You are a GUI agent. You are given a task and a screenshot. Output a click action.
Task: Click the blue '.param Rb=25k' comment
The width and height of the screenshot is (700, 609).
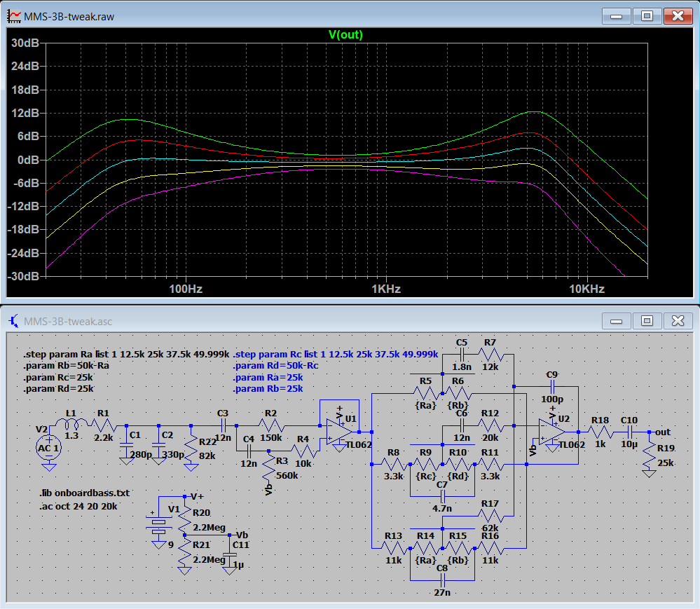pyautogui.click(x=268, y=389)
